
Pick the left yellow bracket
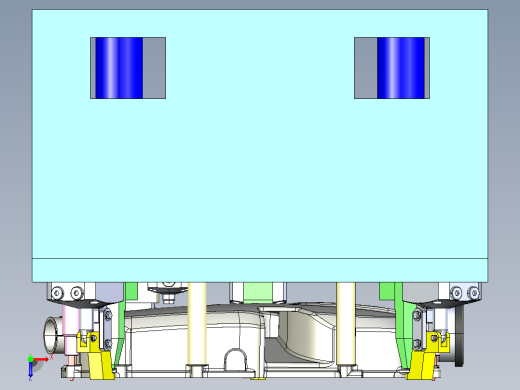coord(95,357)
